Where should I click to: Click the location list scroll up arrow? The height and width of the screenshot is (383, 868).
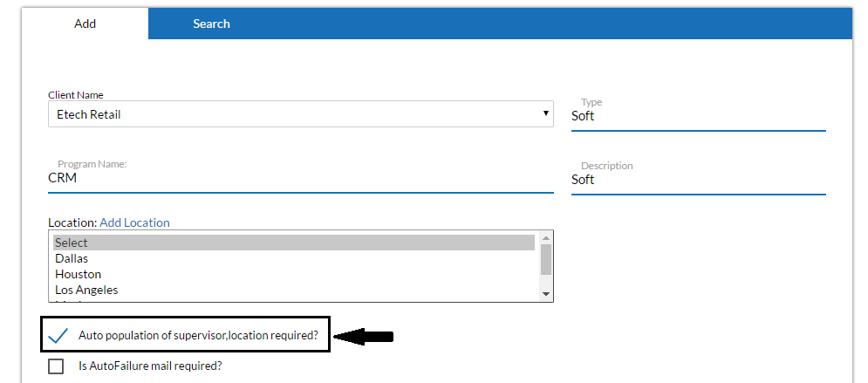[546, 238]
